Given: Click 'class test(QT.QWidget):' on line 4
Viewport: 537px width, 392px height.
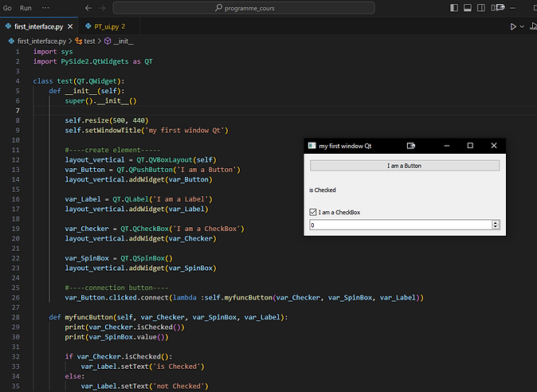Looking at the screenshot, I should pos(79,81).
